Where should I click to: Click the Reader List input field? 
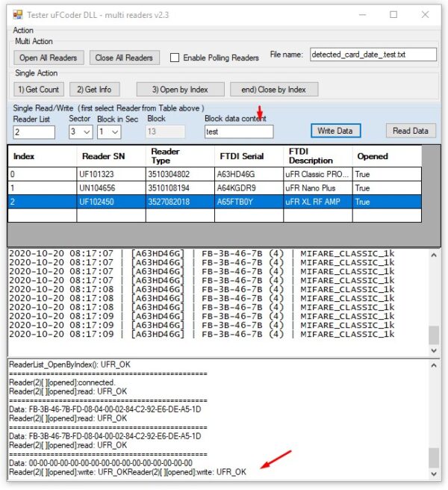[34, 132]
